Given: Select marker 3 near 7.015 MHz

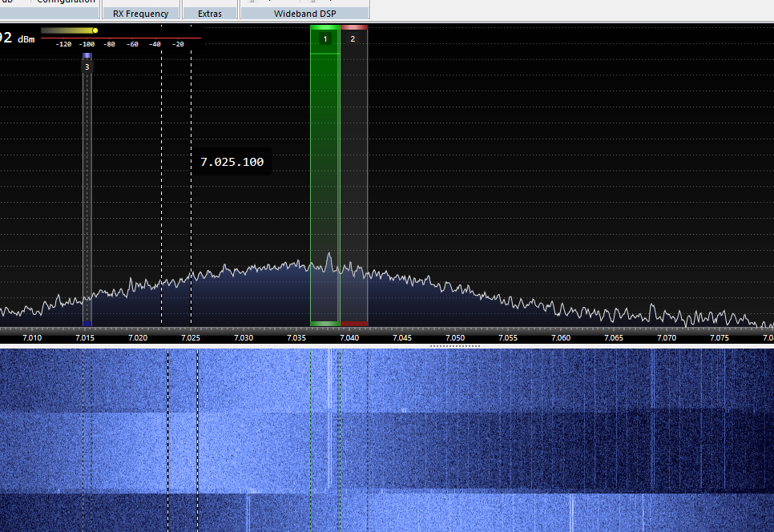Looking at the screenshot, I should (x=87, y=67).
